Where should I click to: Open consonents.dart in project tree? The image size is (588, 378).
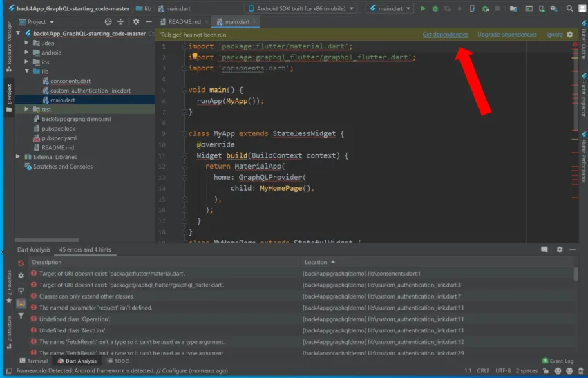point(70,81)
